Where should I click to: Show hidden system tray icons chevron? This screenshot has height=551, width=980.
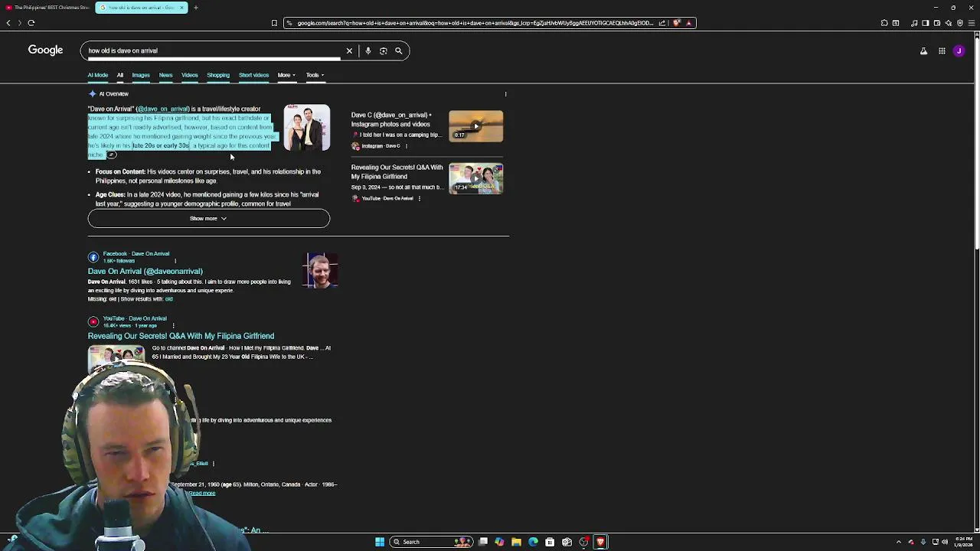(x=899, y=542)
